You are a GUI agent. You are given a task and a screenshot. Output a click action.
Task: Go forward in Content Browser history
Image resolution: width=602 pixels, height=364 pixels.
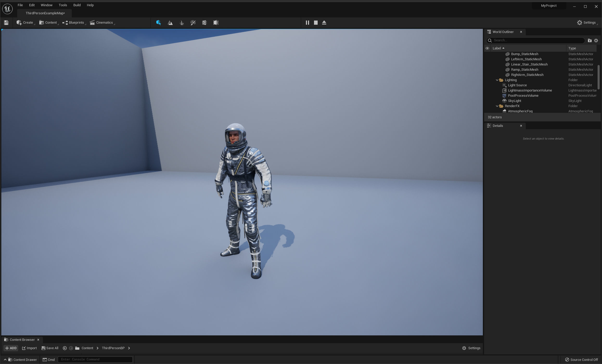point(71,348)
